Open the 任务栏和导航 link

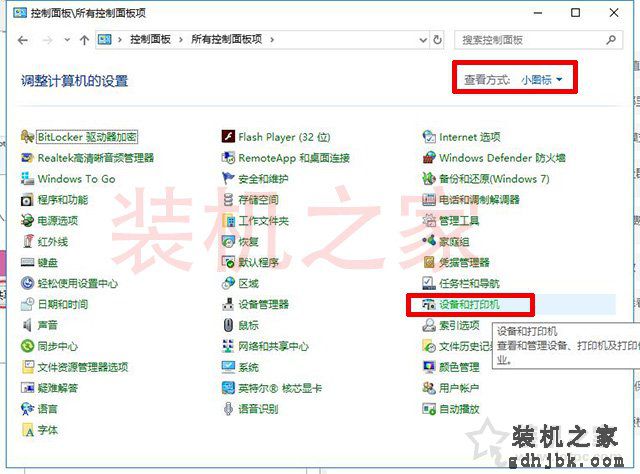469,283
